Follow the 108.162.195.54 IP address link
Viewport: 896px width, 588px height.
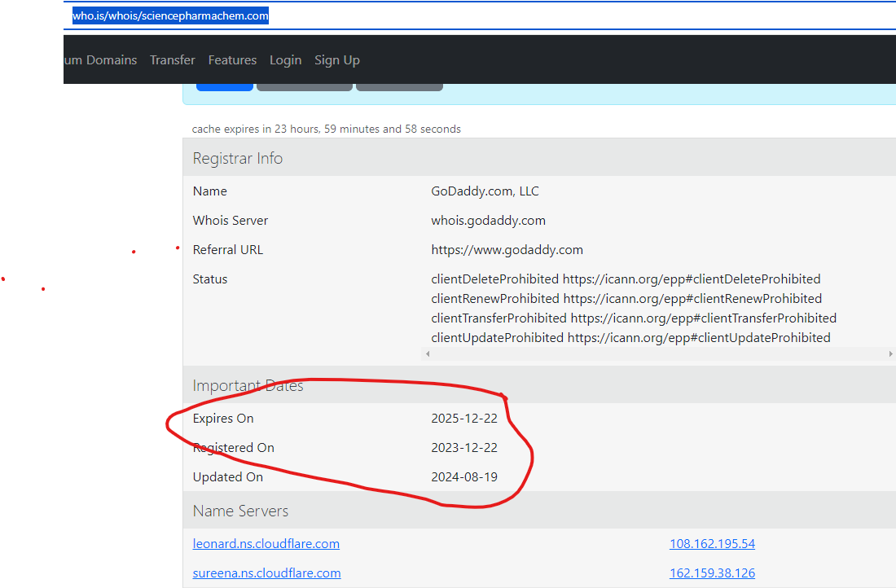712,544
